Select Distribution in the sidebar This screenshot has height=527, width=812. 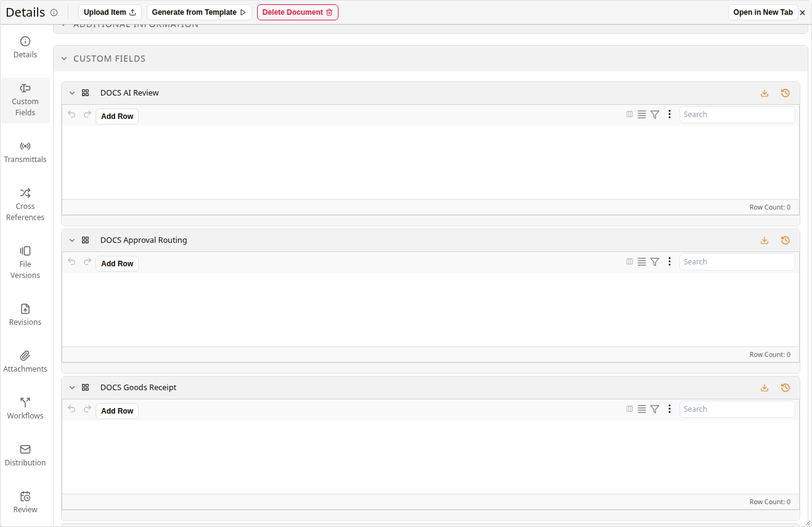pos(25,456)
